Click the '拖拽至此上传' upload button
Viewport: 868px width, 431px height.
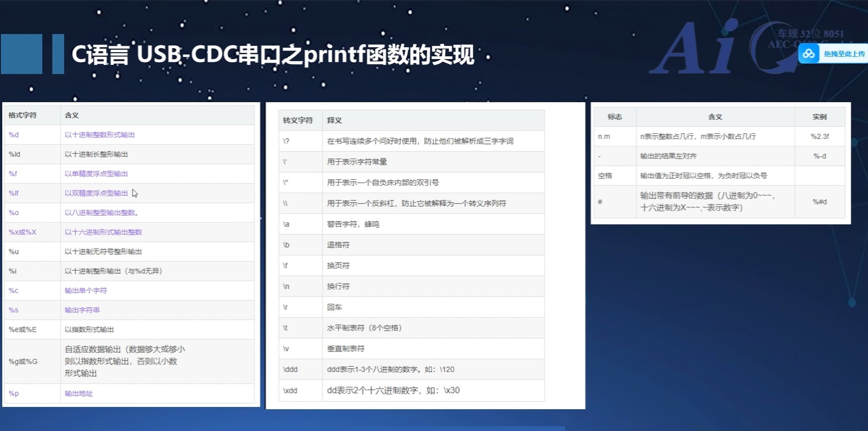tap(844, 54)
